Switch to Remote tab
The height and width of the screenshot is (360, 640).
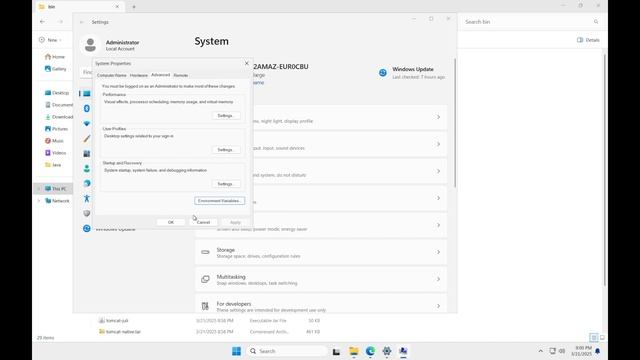(181, 75)
